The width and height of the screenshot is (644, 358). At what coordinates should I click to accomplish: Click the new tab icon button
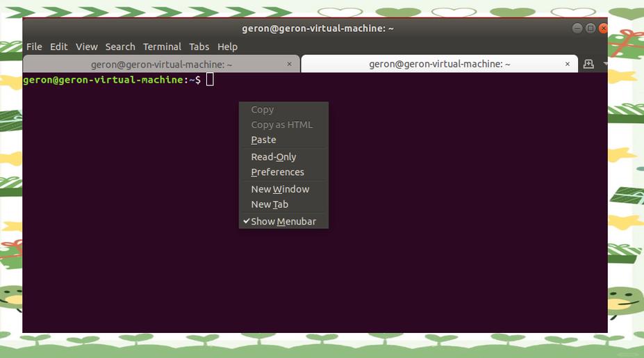point(588,64)
